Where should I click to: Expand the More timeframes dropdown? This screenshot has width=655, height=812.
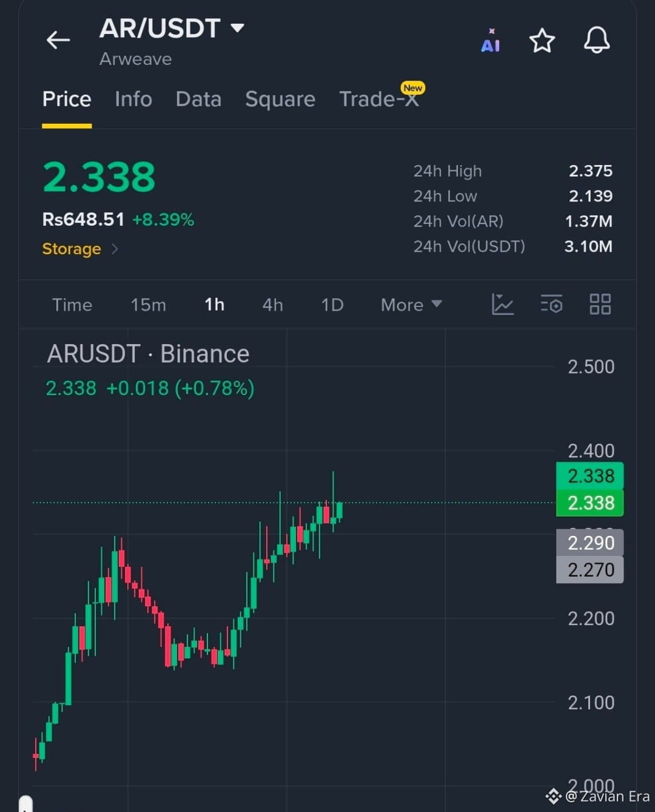(411, 305)
